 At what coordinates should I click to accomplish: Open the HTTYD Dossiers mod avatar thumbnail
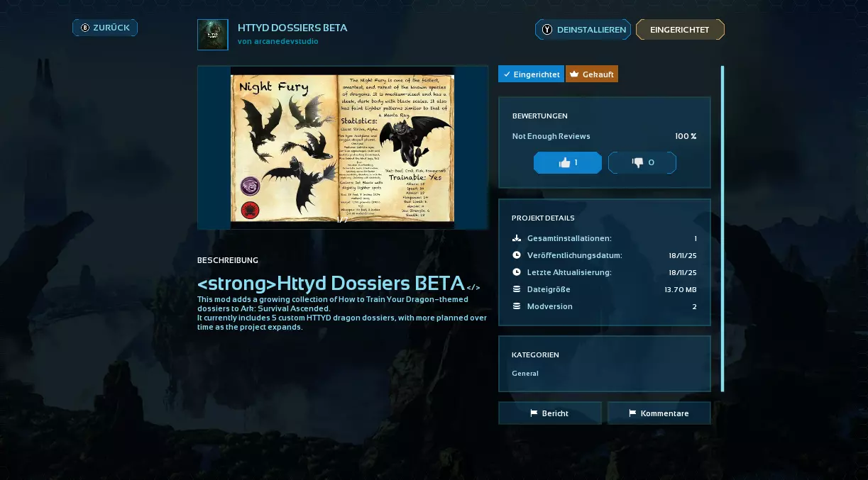point(213,35)
